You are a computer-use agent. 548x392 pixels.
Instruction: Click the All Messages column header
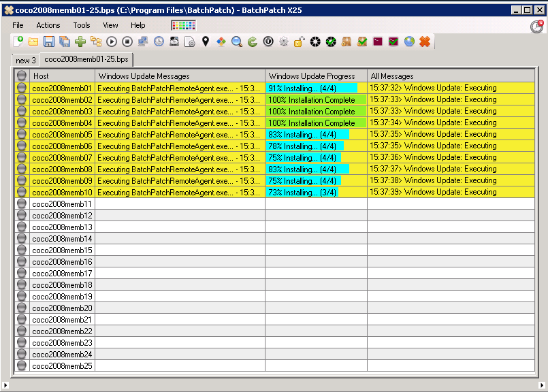tap(451, 76)
